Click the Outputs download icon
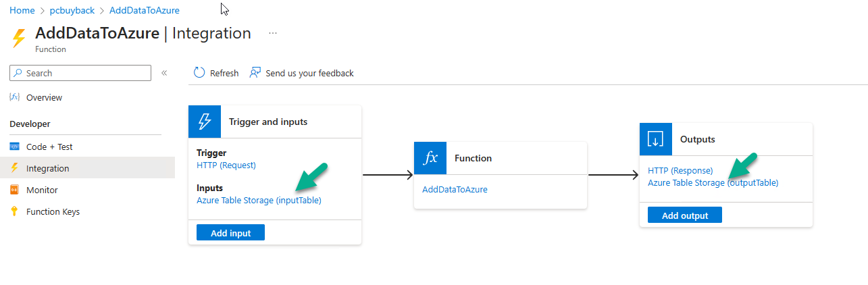868x285 pixels. (656, 139)
